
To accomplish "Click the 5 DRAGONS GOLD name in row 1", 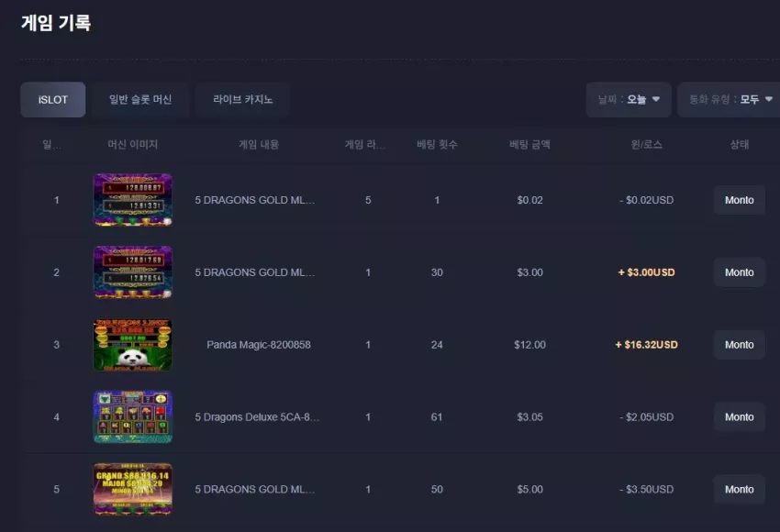I will pyautogui.click(x=255, y=200).
